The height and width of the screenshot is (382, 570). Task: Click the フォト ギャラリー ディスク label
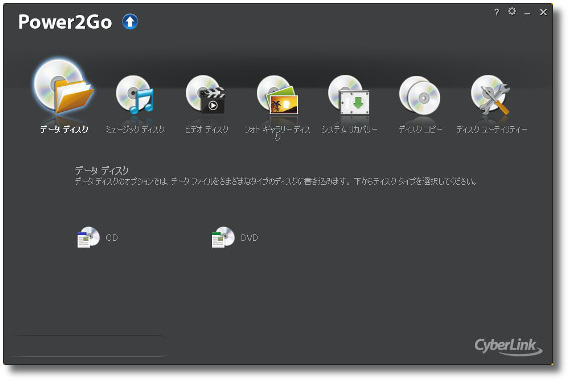tap(277, 133)
